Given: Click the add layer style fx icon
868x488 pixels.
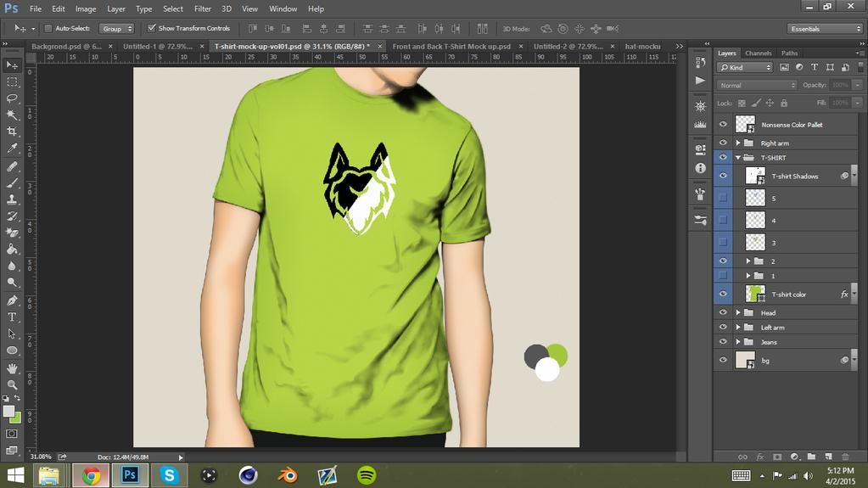Looking at the screenshot, I should (759, 457).
